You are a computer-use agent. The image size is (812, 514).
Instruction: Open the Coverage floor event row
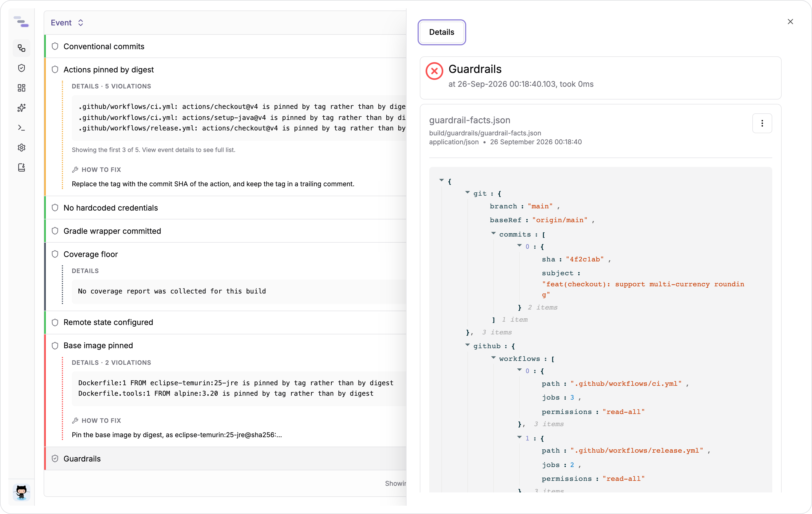(x=225, y=254)
